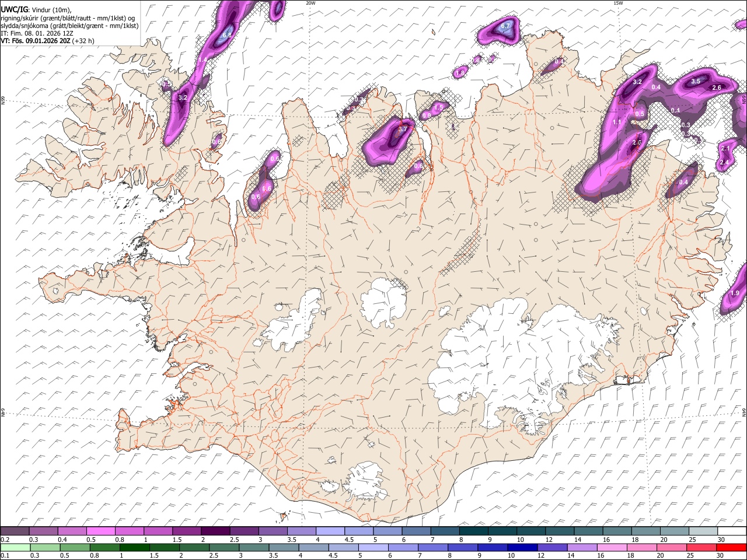
Task: Click lower legend swatch between 0.1 and 0.3
Action: [x=15, y=547]
